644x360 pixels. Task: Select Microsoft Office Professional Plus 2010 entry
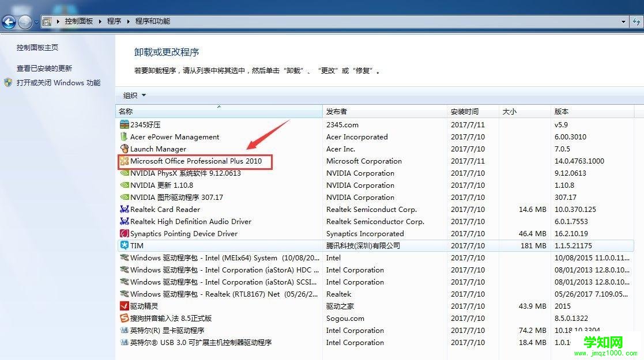(x=196, y=161)
